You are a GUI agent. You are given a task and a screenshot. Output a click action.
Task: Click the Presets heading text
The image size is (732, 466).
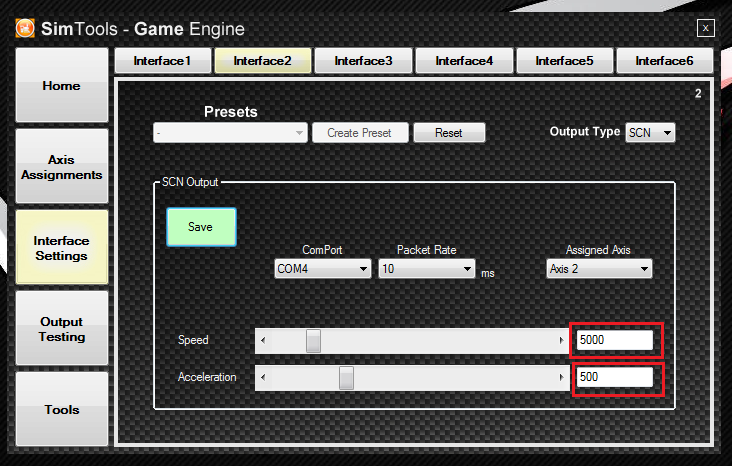click(x=231, y=112)
